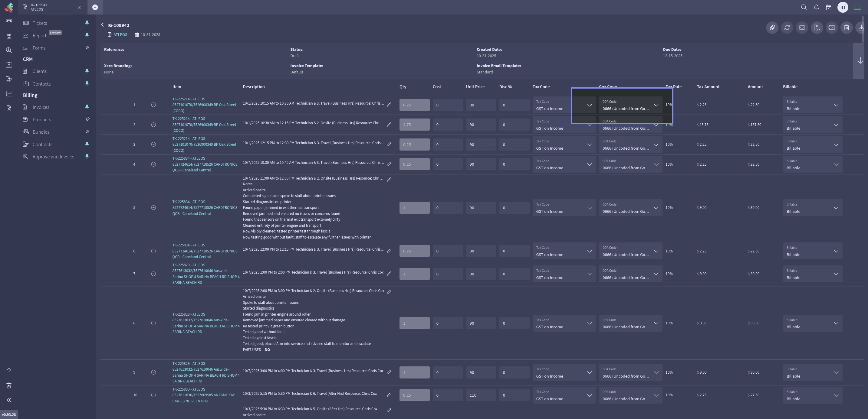
Task: Unpin Contacts from the sidebar
Action: [x=87, y=83]
